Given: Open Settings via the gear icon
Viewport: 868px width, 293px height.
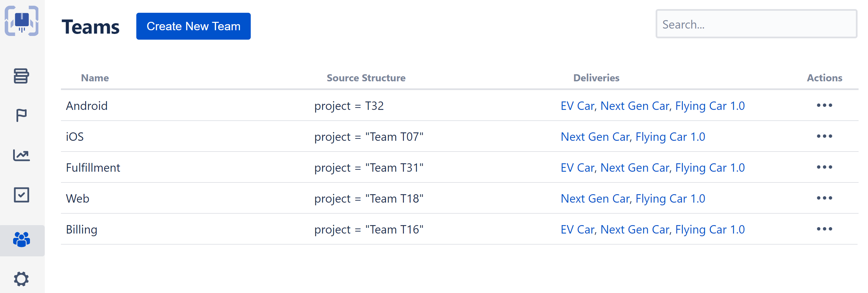Looking at the screenshot, I should (x=22, y=279).
